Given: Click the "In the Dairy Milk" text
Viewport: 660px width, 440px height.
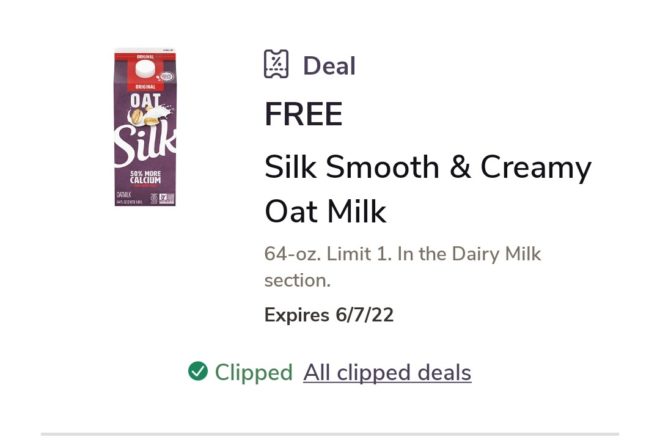Looking at the screenshot, I should [x=469, y=254].
